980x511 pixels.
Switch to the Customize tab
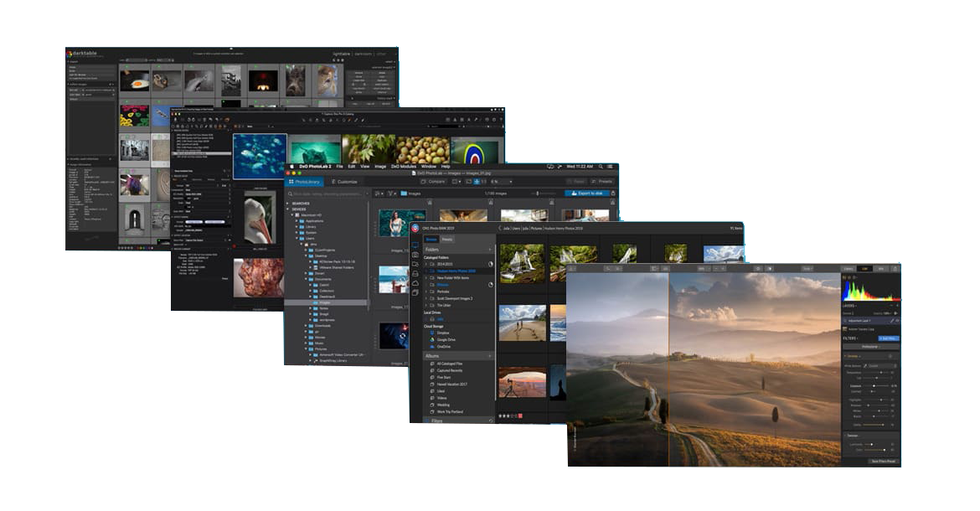tap(343, 181)
